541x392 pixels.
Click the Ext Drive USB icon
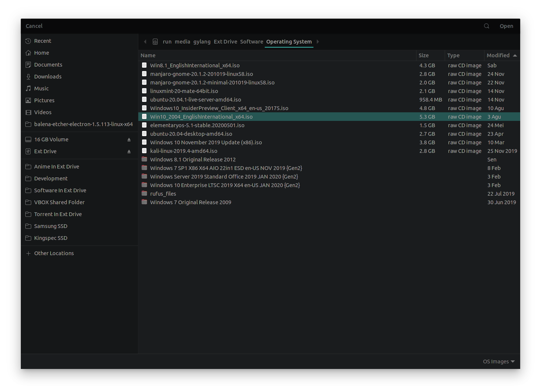coord(28,151)
